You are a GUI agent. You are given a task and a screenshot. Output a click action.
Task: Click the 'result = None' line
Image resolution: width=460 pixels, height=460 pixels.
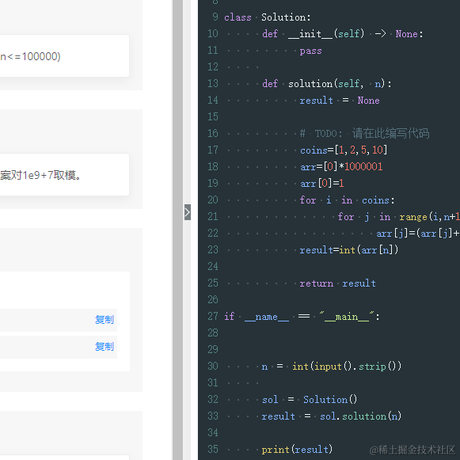pos(339,100)
